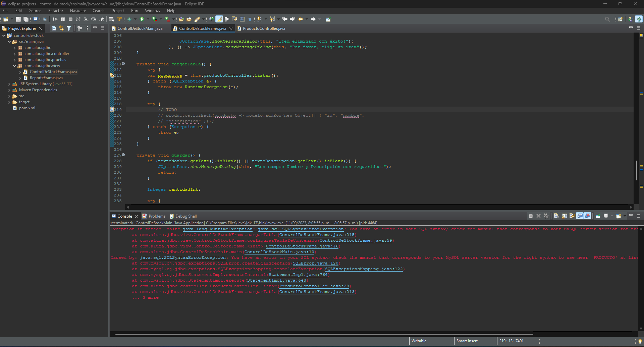Toggle Console Scroll Lock

pos(564,216)
